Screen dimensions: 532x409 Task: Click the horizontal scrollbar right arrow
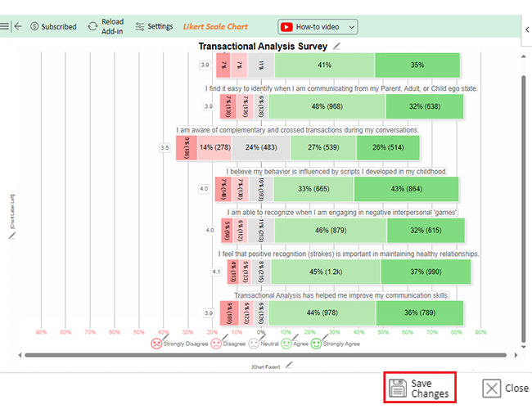516,355
